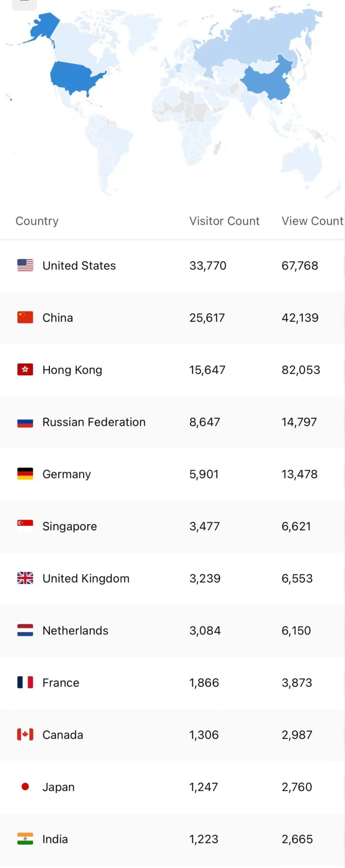Click the Germany flag icon
The width and height of the screenshot is (345, 868).
click(x=25, y=474)
